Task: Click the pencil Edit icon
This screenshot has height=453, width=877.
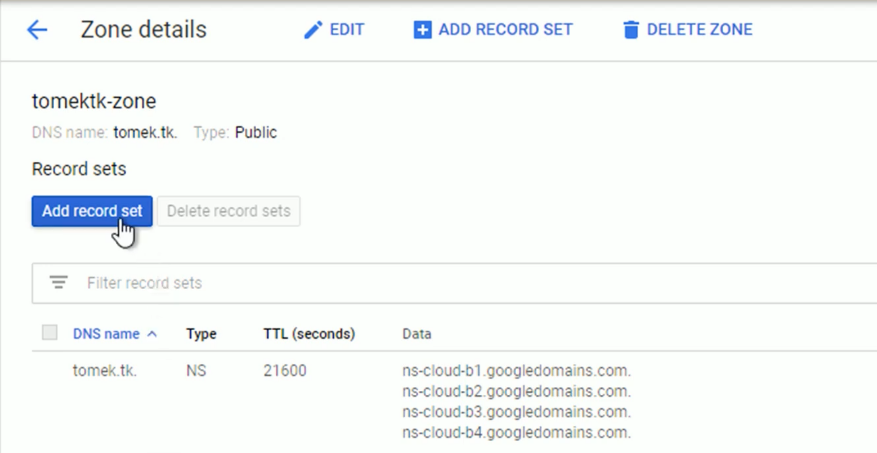Action: (313, 30)
